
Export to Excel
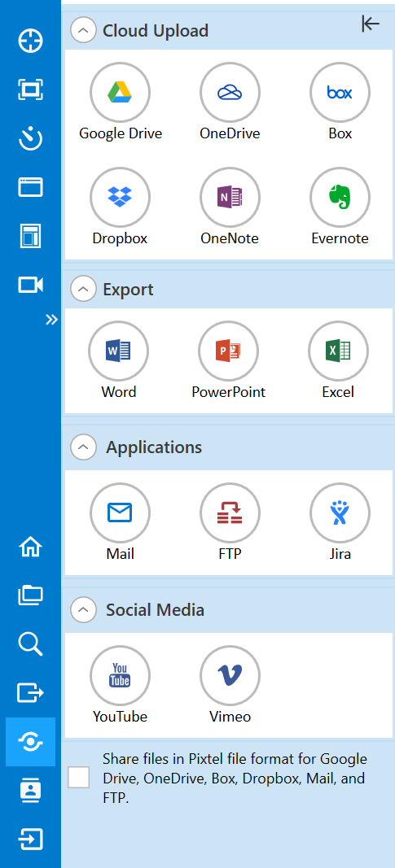coord(338,351)
